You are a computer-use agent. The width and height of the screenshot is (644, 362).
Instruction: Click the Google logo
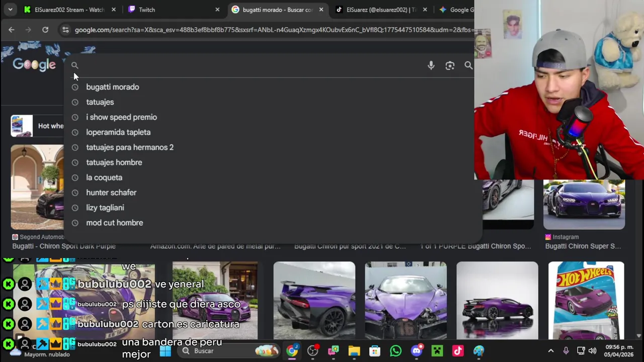34,65
